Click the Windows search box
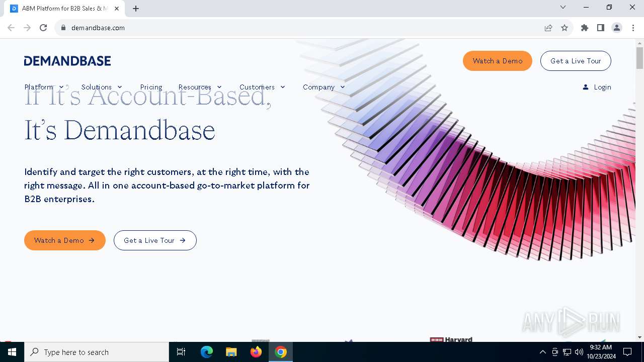 pyautogui.click(x=97, y=352)
